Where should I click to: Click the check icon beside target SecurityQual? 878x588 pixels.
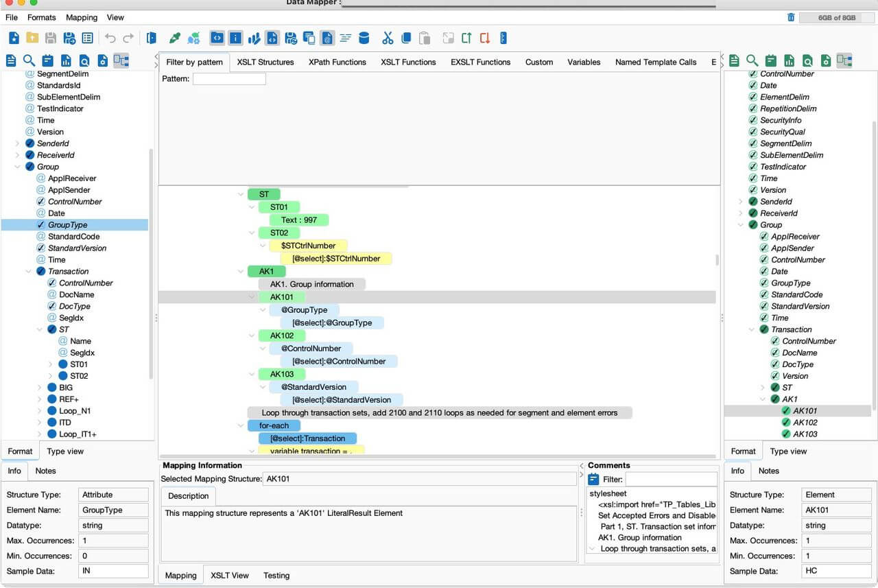click(753, 132)
